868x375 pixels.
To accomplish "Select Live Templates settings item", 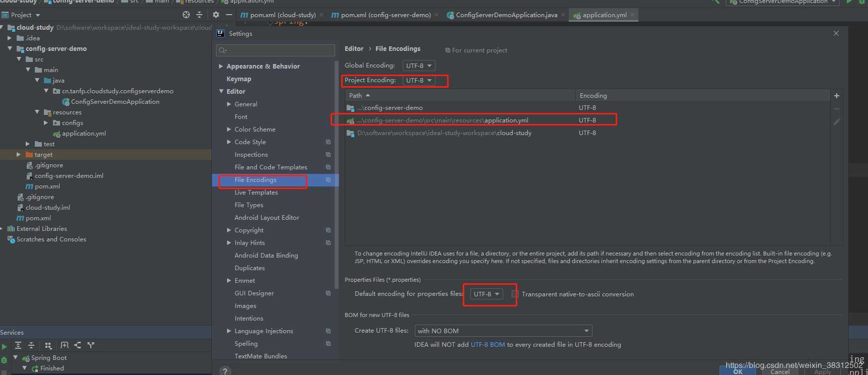I will pyautogui.click(x=256, y=193).
